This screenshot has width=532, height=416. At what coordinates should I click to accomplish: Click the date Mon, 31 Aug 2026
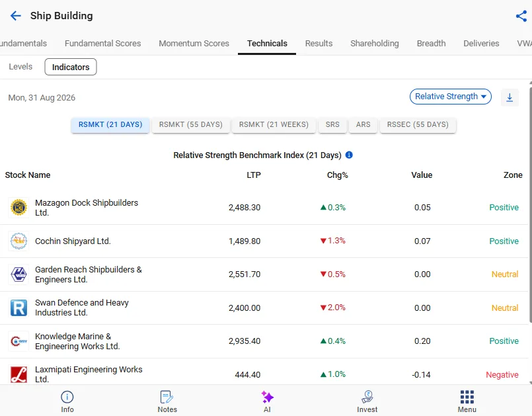[x=42, y=98]
